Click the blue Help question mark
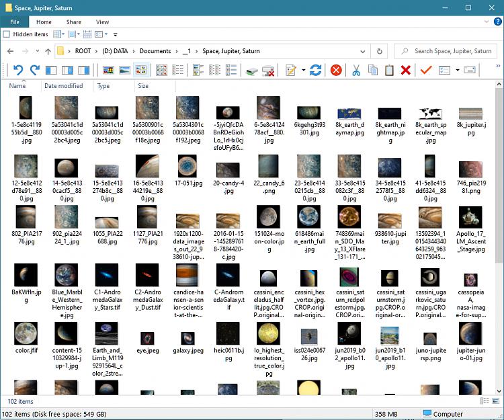 click(497, 22)
